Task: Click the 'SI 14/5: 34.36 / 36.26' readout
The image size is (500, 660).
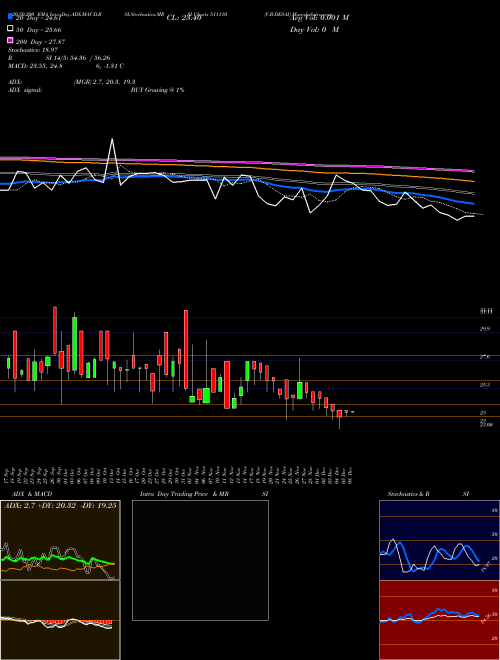Action: pos(78,58)
